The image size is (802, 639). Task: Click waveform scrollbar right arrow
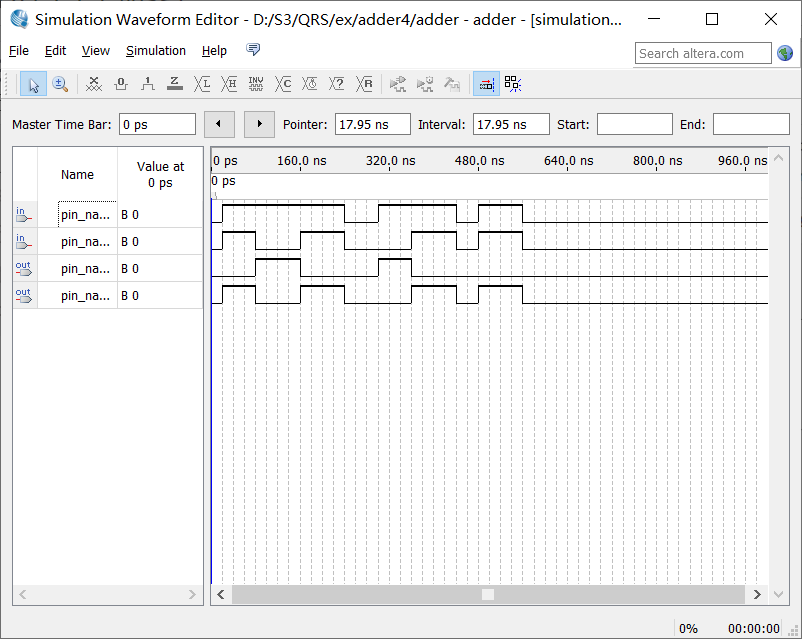[x=757, y=594]
